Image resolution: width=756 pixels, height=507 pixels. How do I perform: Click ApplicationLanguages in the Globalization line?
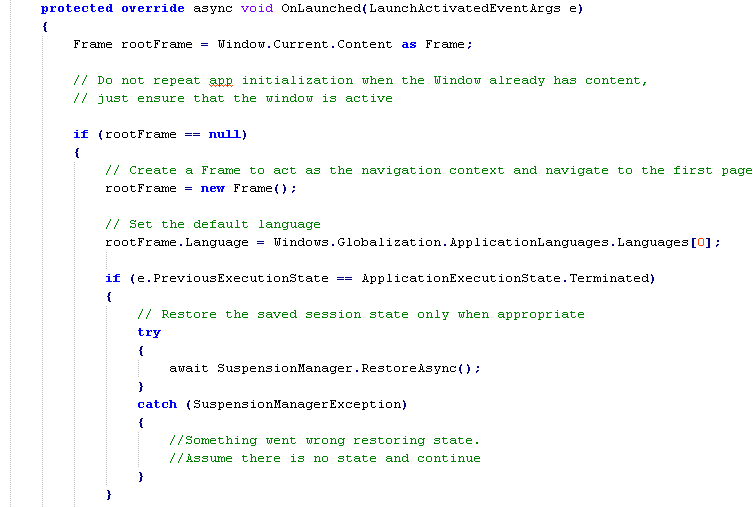(529, 242)
